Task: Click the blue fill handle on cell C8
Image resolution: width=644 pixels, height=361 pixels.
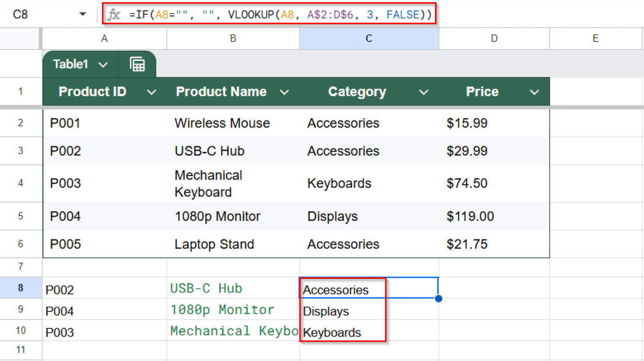Action: point(438,299)
